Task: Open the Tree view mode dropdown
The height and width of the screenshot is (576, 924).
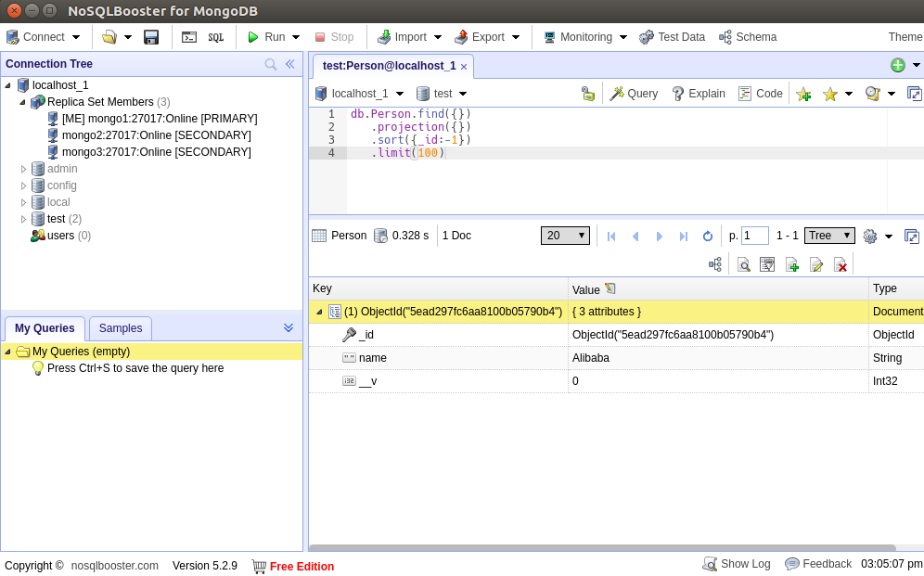Action: click(828, 236)
